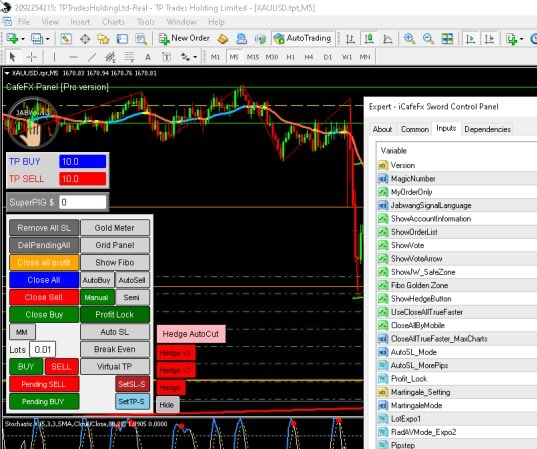This screenshot has height=449, width=537.
Task: Click the blue Close All button
Action: click(44, 280)
